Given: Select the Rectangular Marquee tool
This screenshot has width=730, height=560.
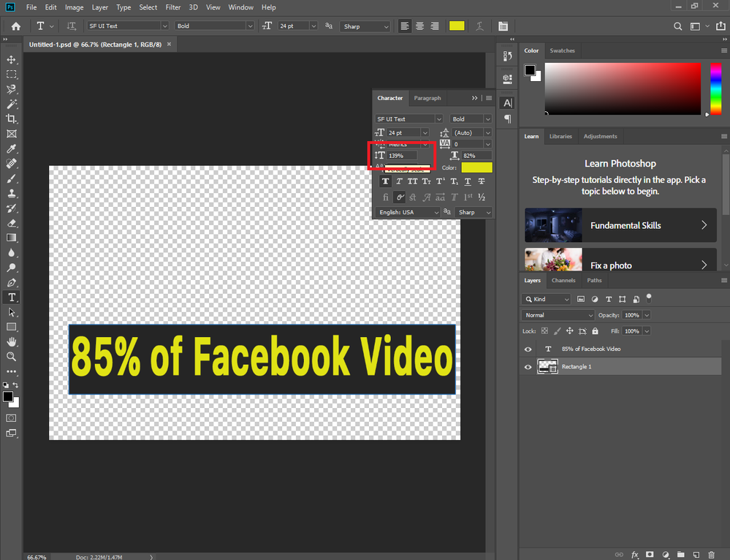Looking at the screenshot, I should pos(11,75).
